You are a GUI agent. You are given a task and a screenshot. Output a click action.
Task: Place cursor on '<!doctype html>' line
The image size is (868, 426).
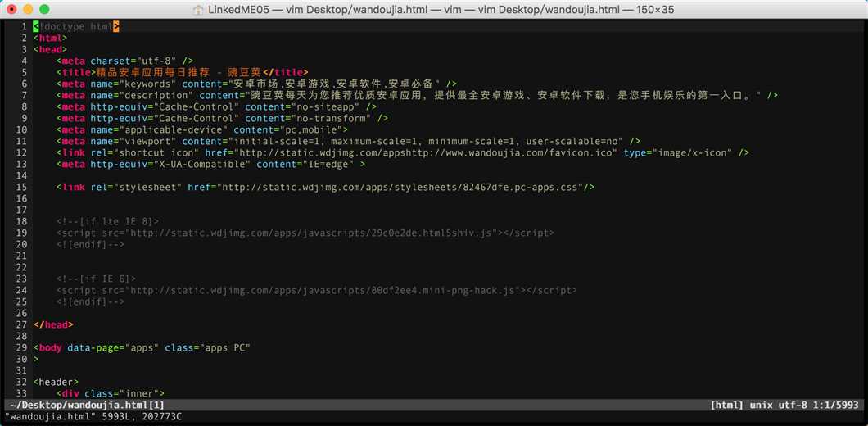(76, 26)
